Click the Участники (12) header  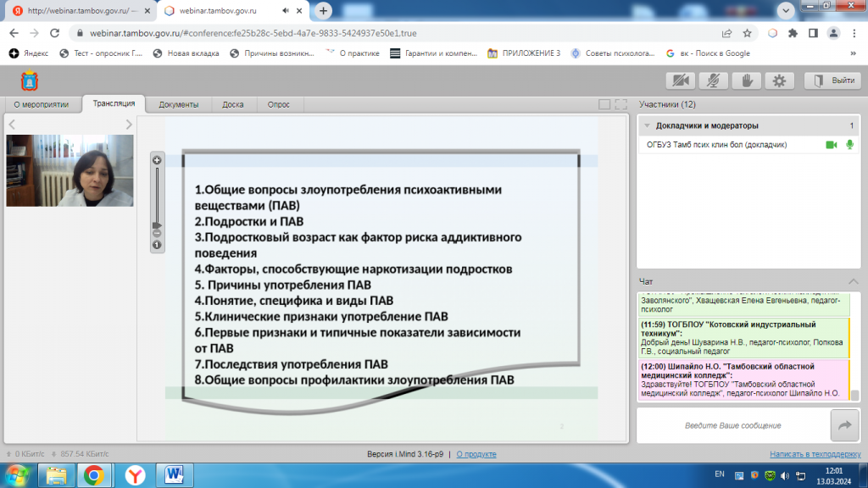click(667, 104)
